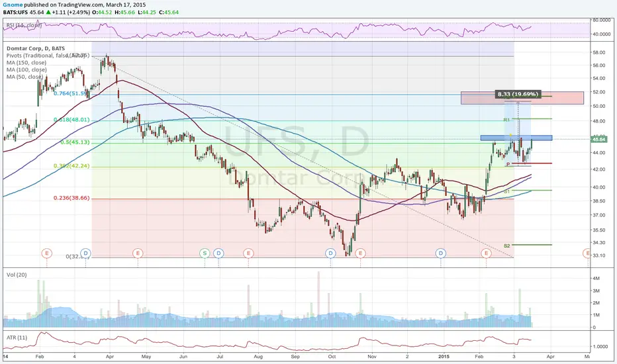
Task: Select the MA (150, close) indicator label
Action: pos(26,63)
